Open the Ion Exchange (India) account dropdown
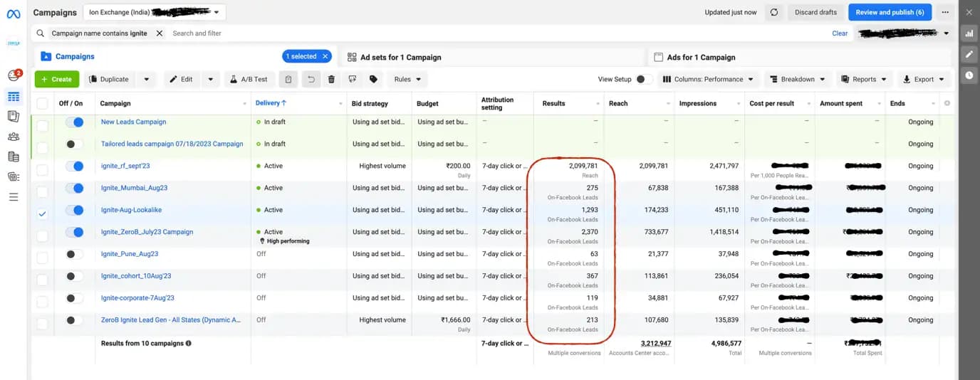Image resolution: width=980 pixels, height=380 pixels. point(154,12)
